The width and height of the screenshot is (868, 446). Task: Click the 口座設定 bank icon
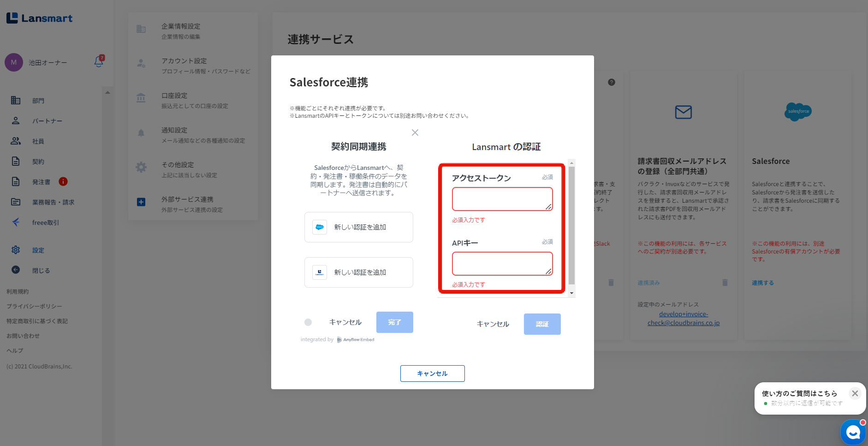(x=141, y=98)
